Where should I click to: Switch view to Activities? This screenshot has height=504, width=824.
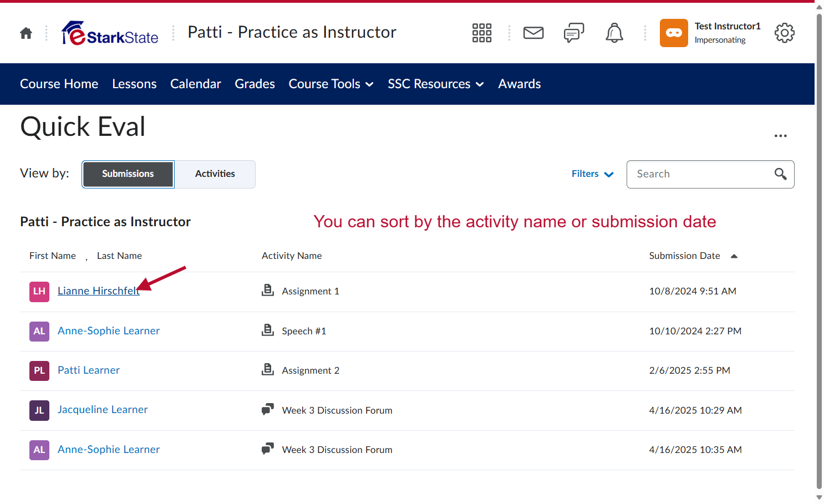click(x=215, y=174)
